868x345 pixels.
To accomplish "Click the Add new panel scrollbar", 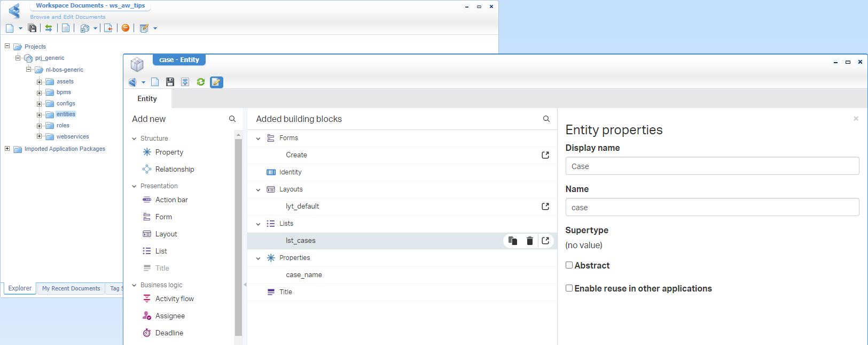I will pos(238,235).
